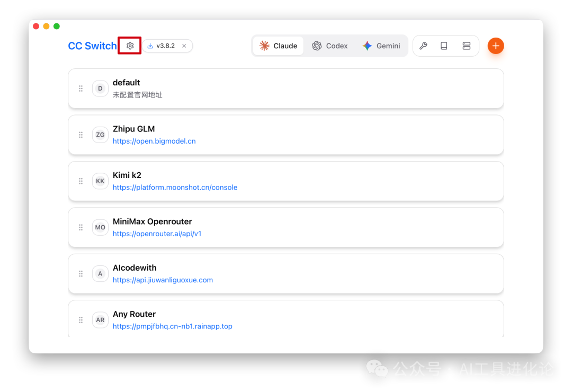Click the orange plus add provider button
572x392 pixels.
495,46
